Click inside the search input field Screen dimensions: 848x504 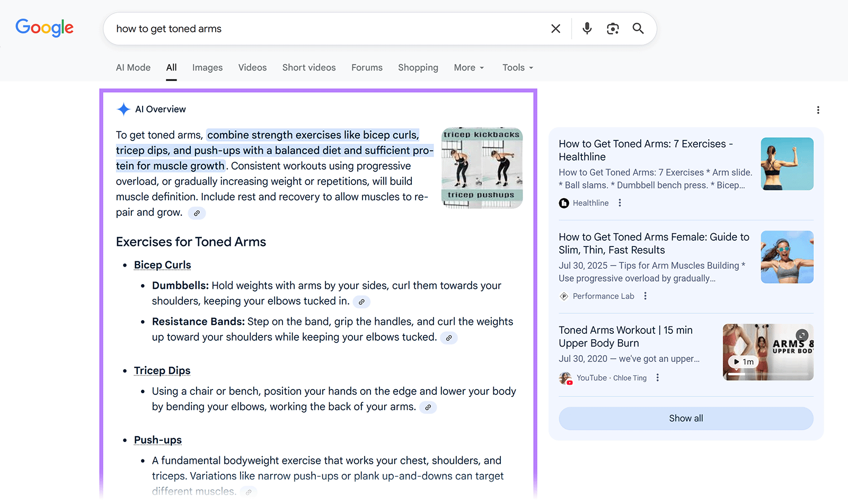point(318,29)
